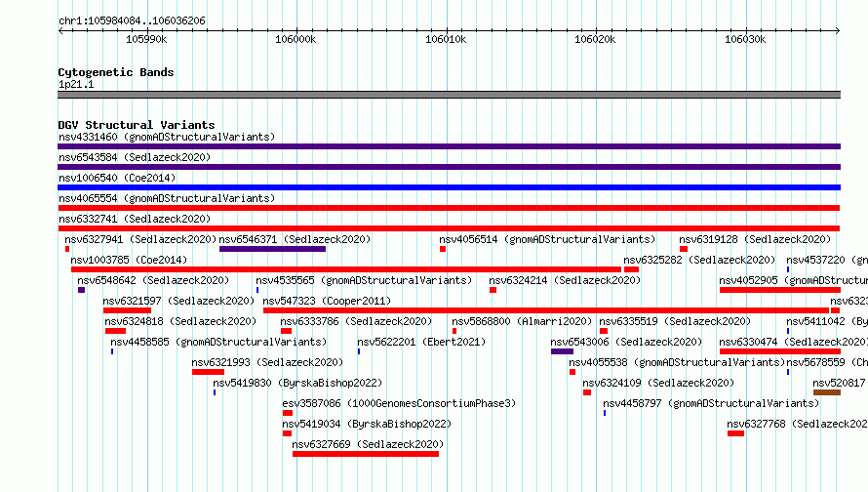Click the nsv6546371 Sedlazeck2020 label
Image resolution: width=868 pixels, height=492 pixels.
click(x=296, y=239)
